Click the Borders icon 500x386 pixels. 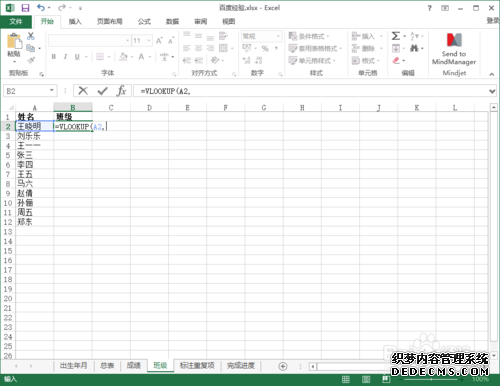[100, 57]
